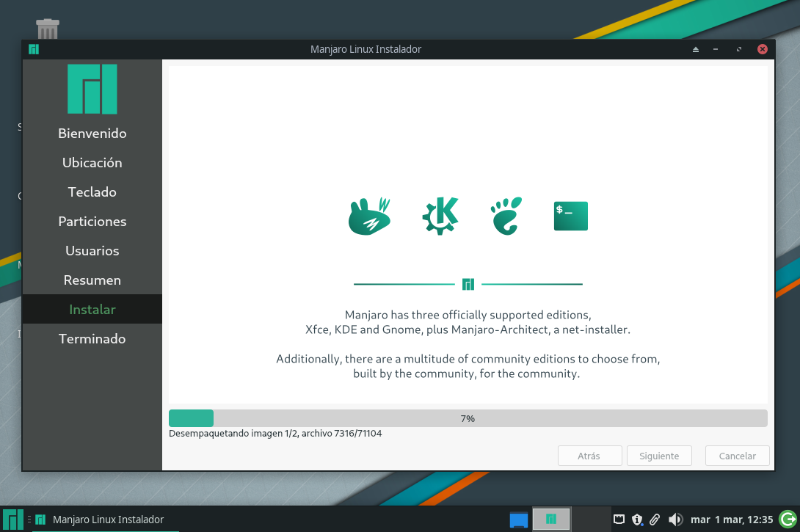Screen dimensions: 800x532
Task: Open the clipboard manager paperclip icon
Action: (x=655, y=519)
